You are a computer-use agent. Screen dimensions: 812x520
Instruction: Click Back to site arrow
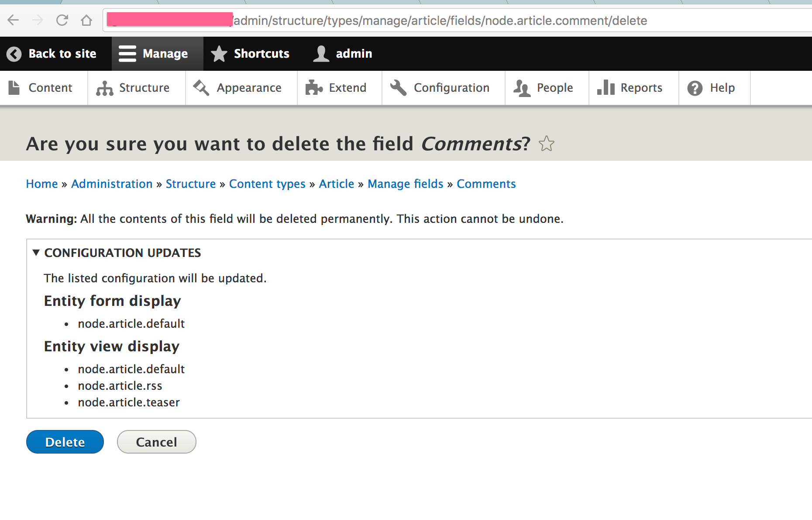click(14, 53)
